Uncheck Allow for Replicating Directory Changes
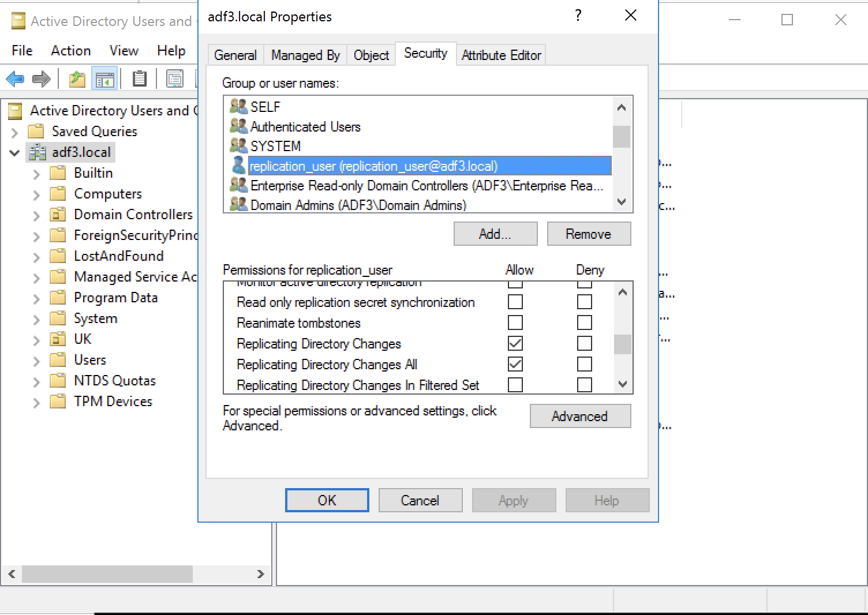Viewport: 868px width, 615px height. [x=515, y=343]
